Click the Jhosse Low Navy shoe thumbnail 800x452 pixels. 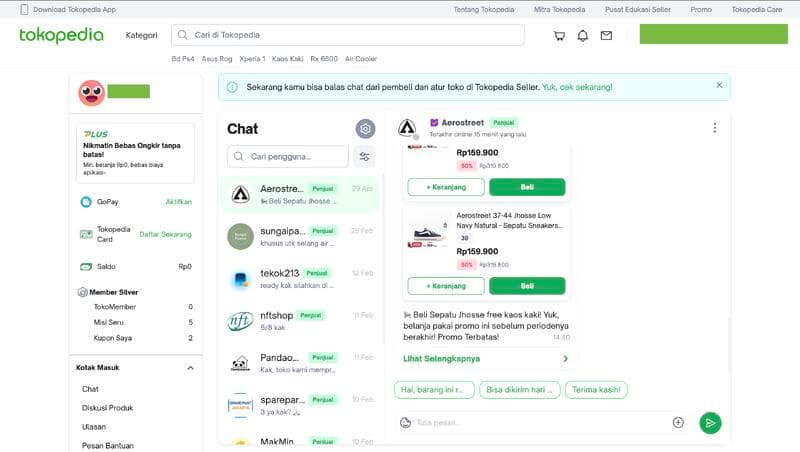[x=430, y=232]
